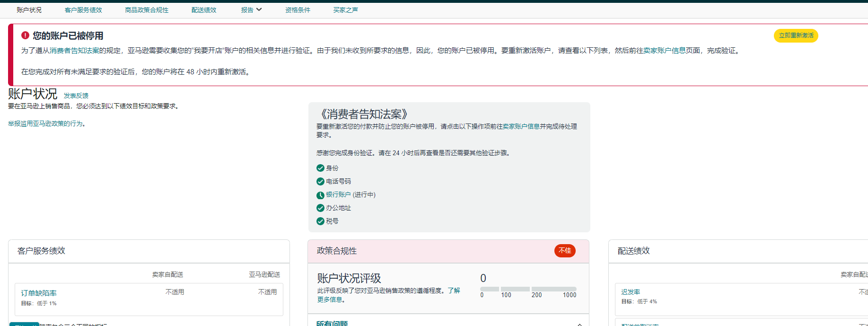Click the 发表反馈 link
Image resolution: width=868 pixels, height=326 pixels.
point(76,96)
